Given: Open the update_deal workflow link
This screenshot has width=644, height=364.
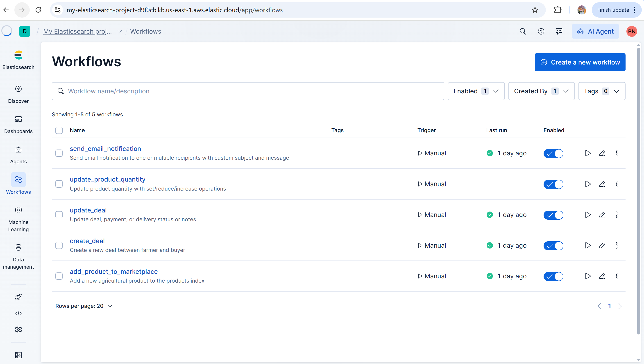Looking at the screenshot, I should (x=88, y=210).
